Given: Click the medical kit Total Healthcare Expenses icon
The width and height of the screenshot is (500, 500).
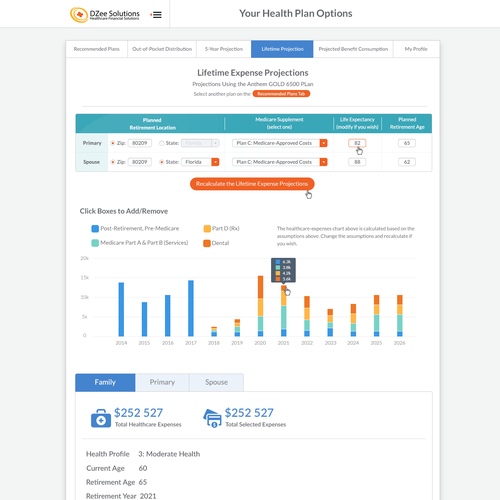Looking at the screenshot, I should (x=101, y=418).
